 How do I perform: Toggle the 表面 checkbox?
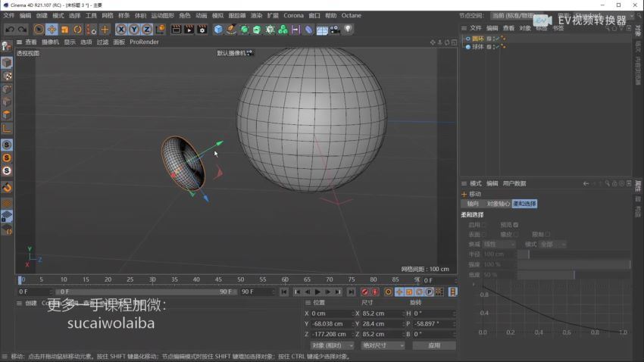pyautogui.click(x=483, y=234)
